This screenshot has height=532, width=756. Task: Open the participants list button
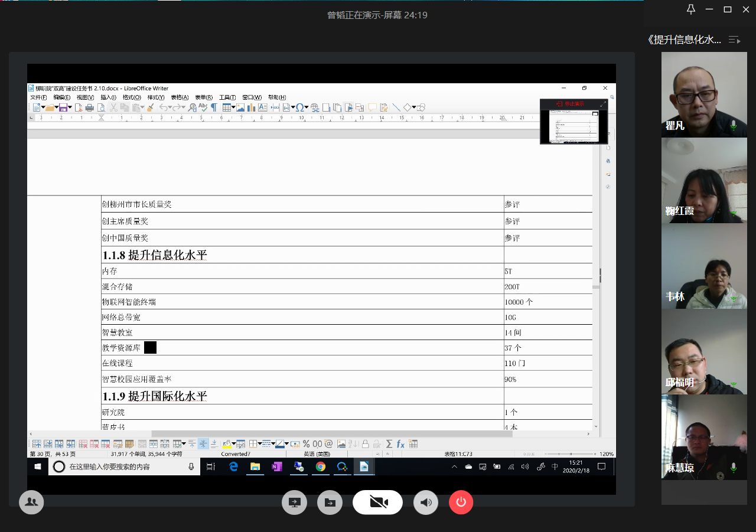(31, 502)
